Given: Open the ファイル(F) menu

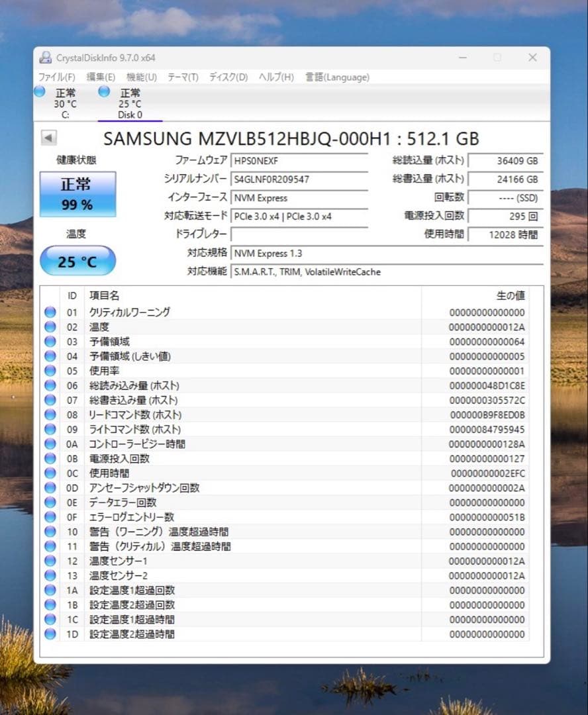Looking at the screenshot, I should [x=56, y=77].
